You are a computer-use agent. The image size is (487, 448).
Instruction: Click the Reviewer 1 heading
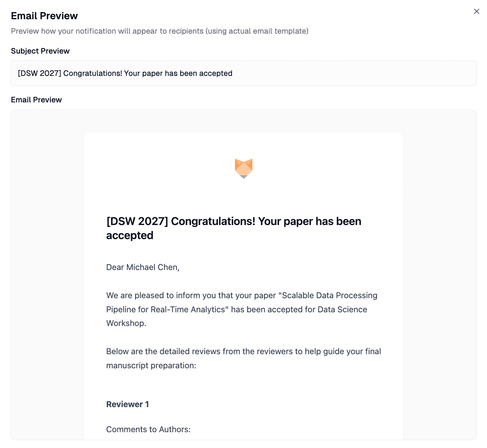coord(127,404)
